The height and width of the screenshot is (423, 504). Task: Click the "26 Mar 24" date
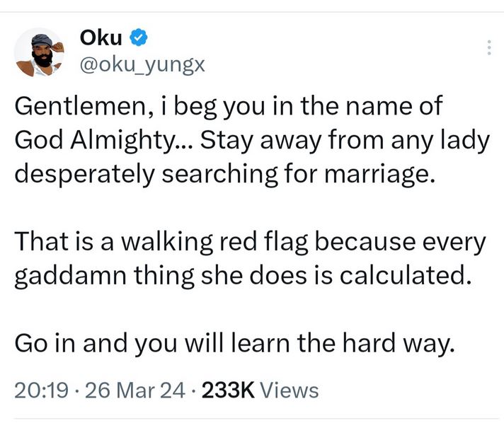point(132,390)
